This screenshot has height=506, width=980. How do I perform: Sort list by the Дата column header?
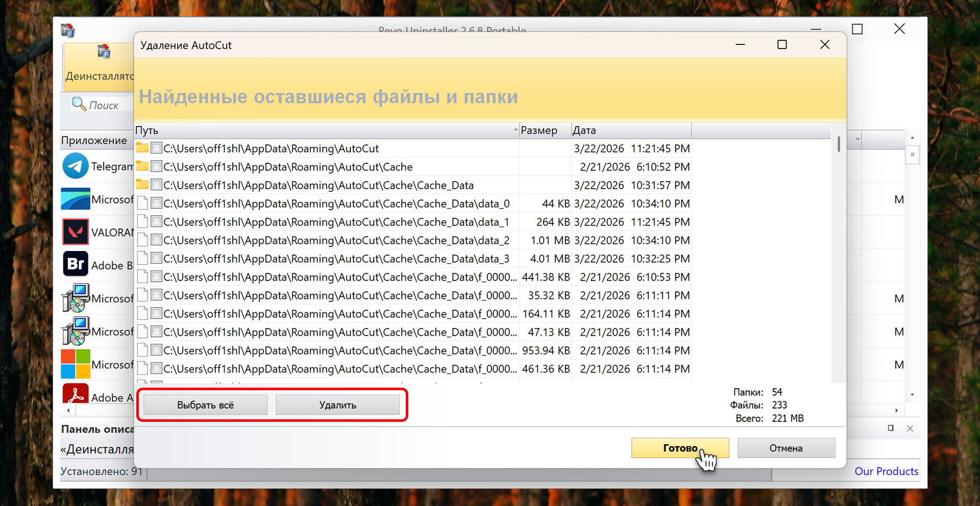[x=630, y=131]
